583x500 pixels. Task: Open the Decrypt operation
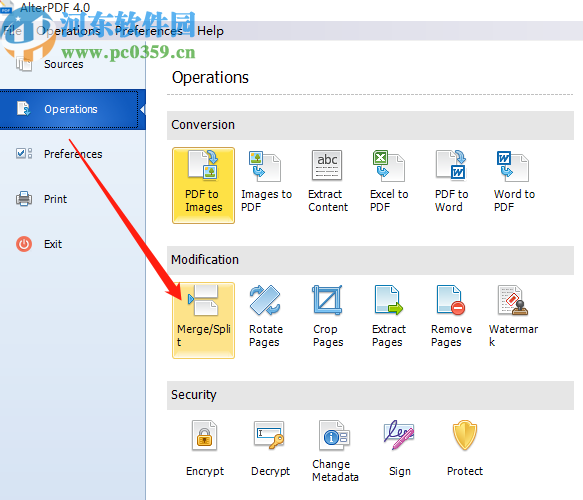(270, 449)
